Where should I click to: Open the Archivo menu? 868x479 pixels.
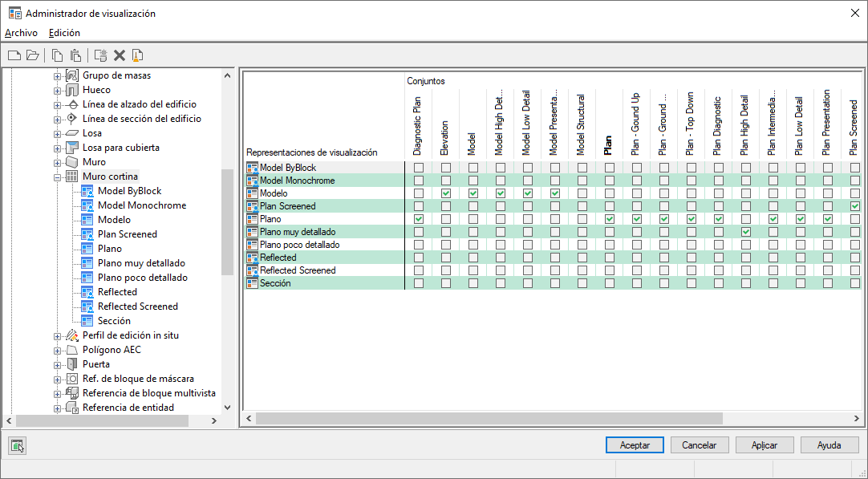pyautogui.click(x=21, y=33)
